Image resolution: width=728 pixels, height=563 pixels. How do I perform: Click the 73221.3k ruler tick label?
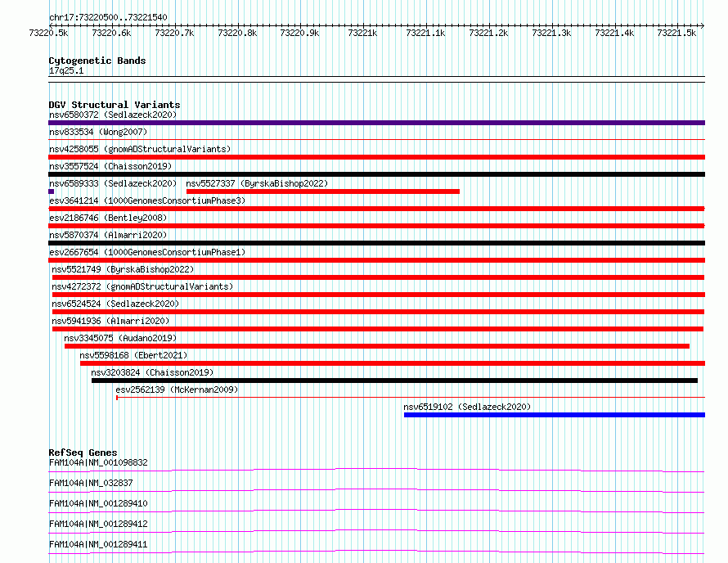pyautogui.click(x=551, y=33)
